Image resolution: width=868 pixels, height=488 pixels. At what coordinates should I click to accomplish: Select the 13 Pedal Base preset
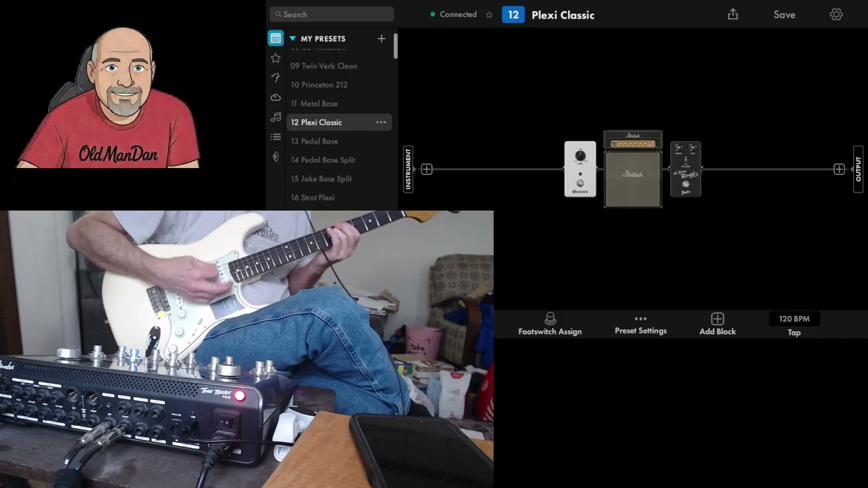tap(315, 141)
